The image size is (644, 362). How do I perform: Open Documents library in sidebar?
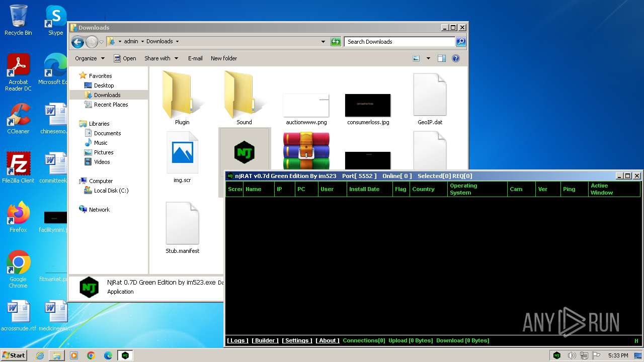click(107, 133)
